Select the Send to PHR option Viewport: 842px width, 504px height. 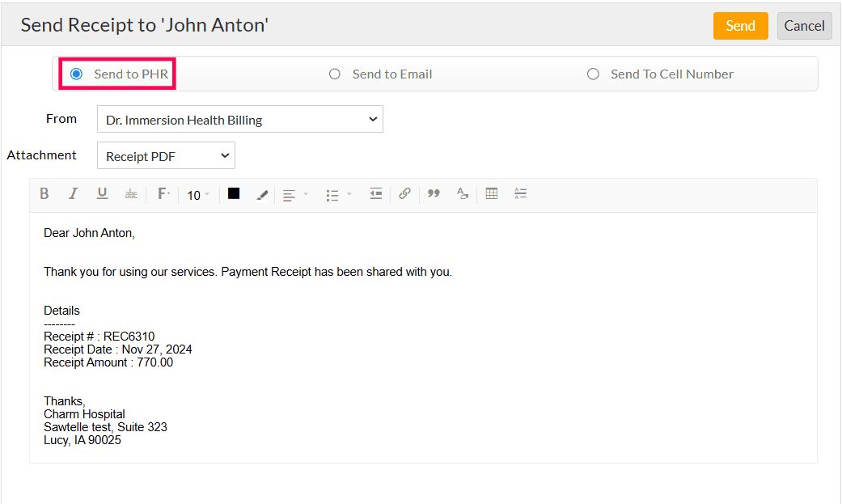[77, 74]
